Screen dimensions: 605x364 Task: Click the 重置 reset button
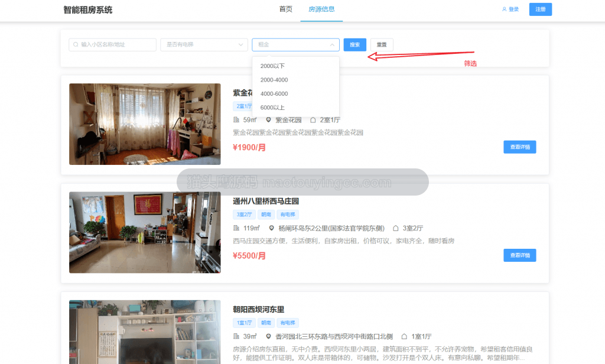pyautogui.click(x=382, y=45)
